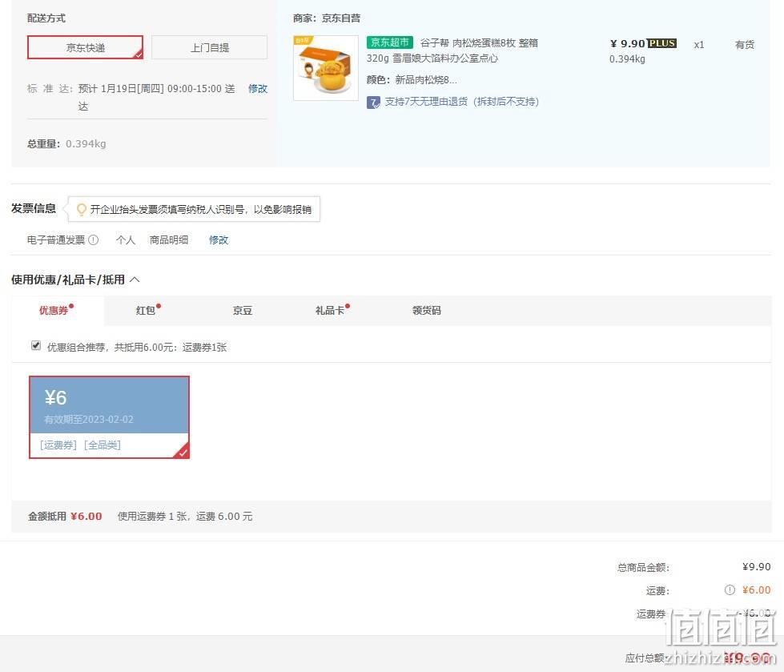The width and height of the screenshot is (784, 672).
Task: Click 个人 invoice title text
Action: pos(126,240)
